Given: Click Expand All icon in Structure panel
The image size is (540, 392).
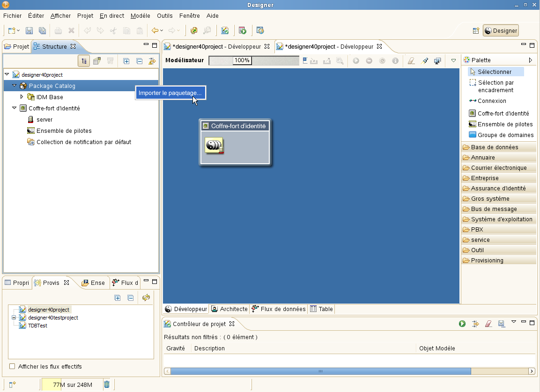Looking at the screenshot, I should (x=126, y=61).
